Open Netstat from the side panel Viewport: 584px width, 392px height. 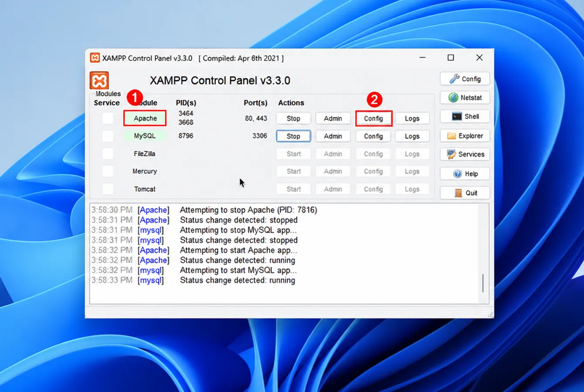465,98
